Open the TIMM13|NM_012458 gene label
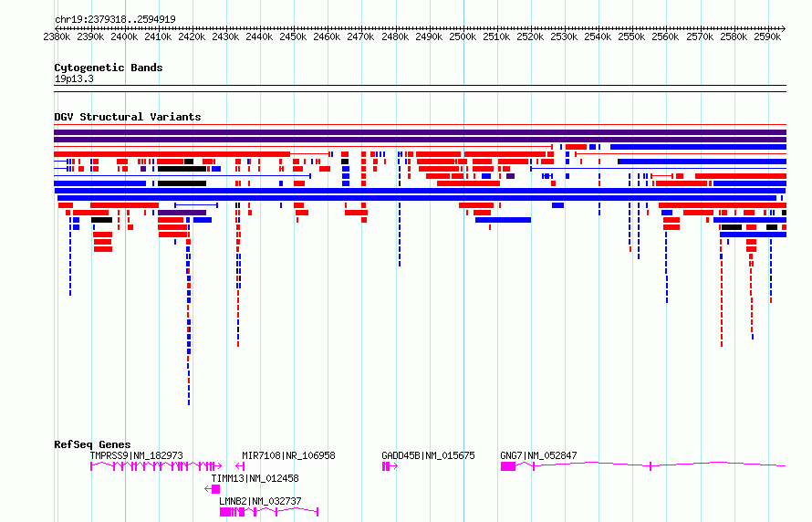The width and height of the screenshot is (812, 522). (255, 478)
